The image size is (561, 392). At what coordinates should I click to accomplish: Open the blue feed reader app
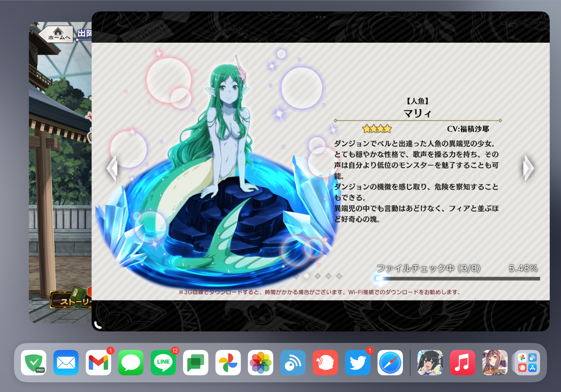pos(293,362)
